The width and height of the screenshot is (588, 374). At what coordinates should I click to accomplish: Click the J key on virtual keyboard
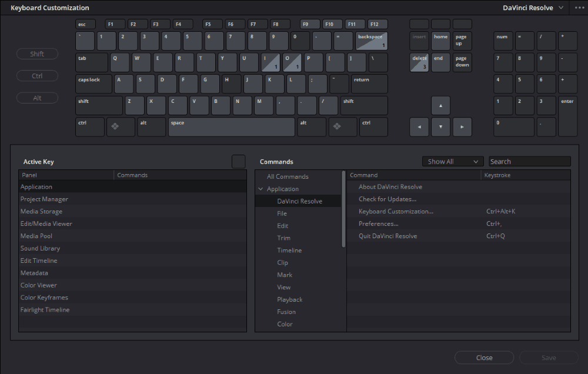253,84
